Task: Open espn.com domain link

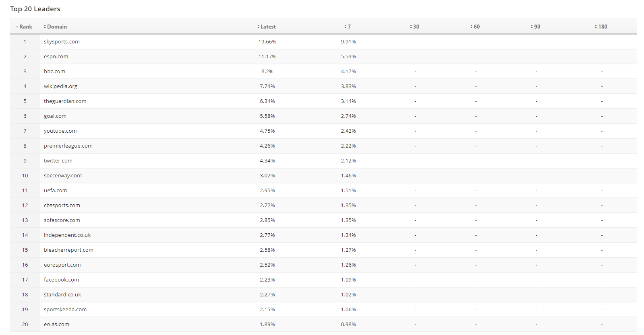Action: (56, 57)
